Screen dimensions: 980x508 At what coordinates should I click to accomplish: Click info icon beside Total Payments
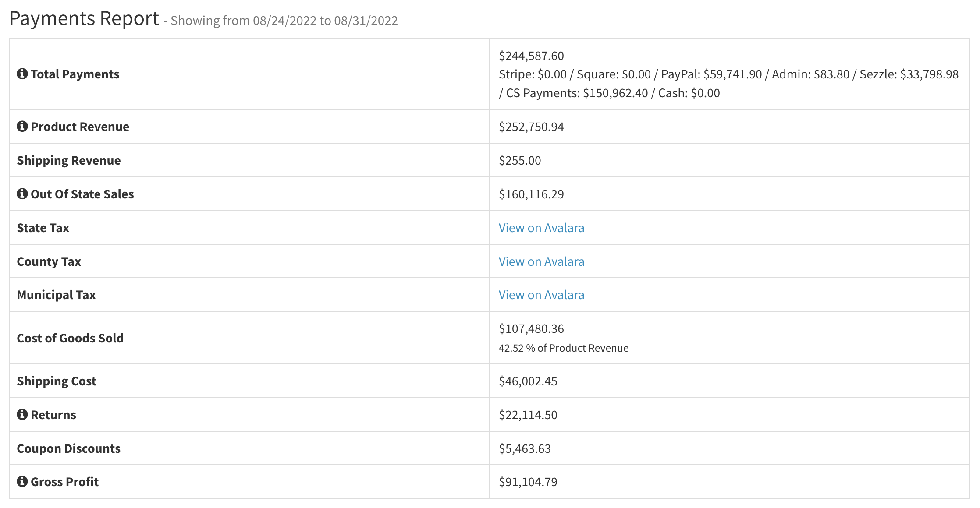[x=22, y=74]
